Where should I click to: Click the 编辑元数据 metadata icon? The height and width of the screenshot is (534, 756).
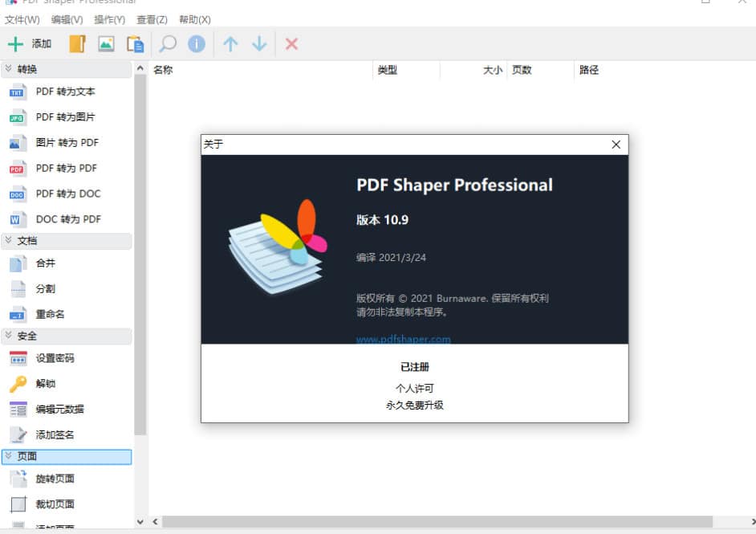coord(18,409)
